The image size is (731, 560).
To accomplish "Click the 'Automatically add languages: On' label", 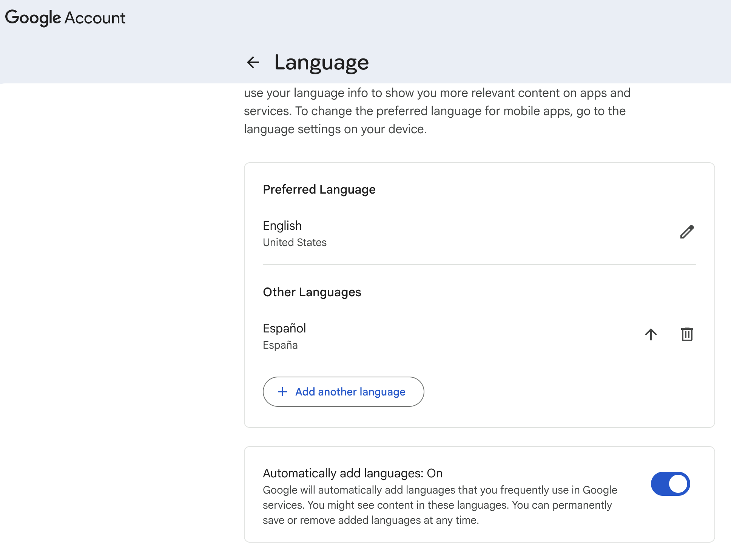I will [x=353, y=473].
